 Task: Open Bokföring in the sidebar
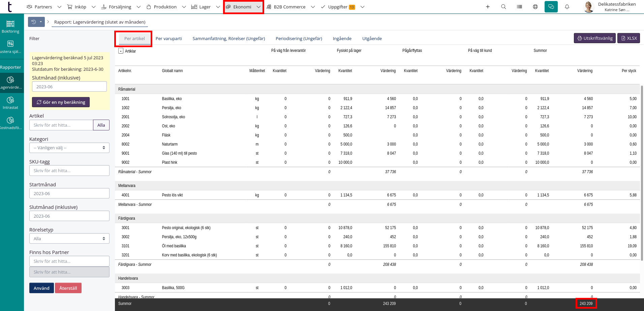point(10,27)
